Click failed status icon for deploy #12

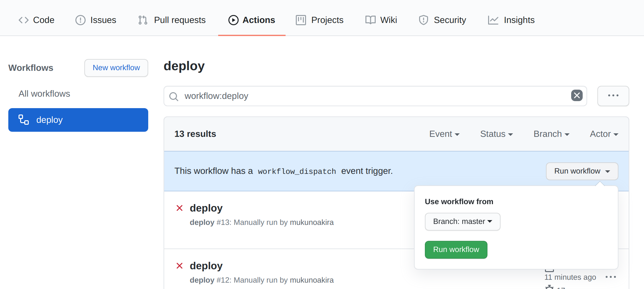pyautogui.click(x=180, y=266)
